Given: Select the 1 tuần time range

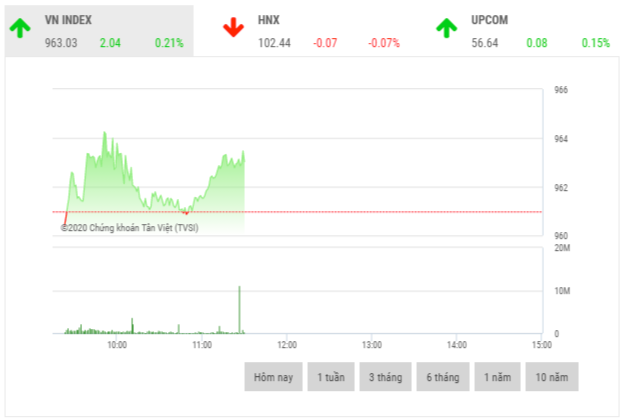Looking at the screenshot, I should pyautogui.click(x=331, y=377).
